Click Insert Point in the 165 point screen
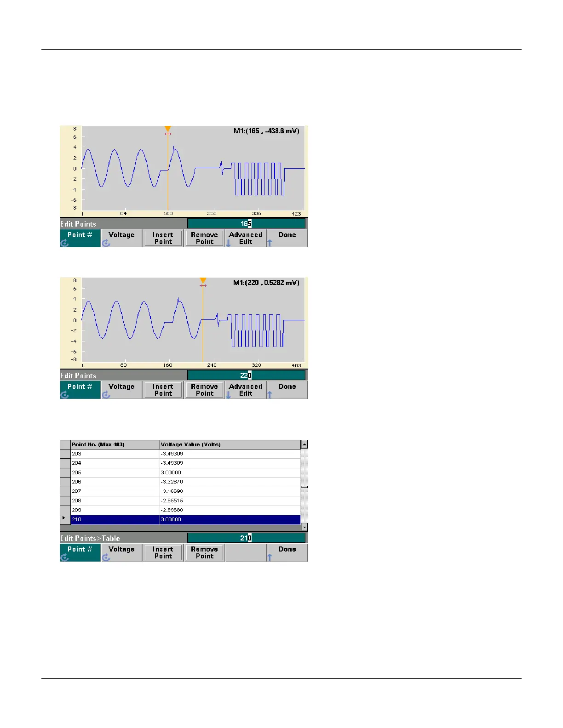Viewport: 563px width, 728px height. [x=163, y=238]
